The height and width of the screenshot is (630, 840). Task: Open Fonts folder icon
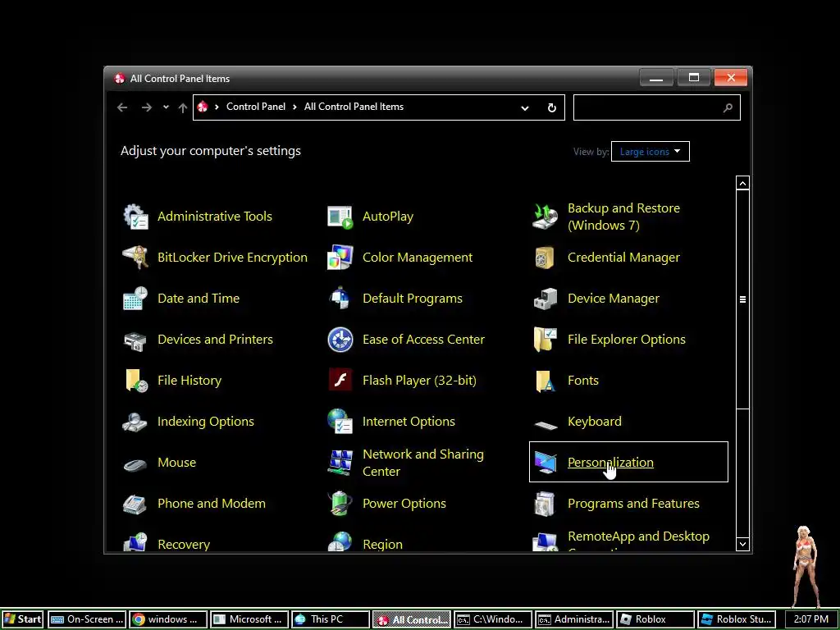[x=546, y=381]
